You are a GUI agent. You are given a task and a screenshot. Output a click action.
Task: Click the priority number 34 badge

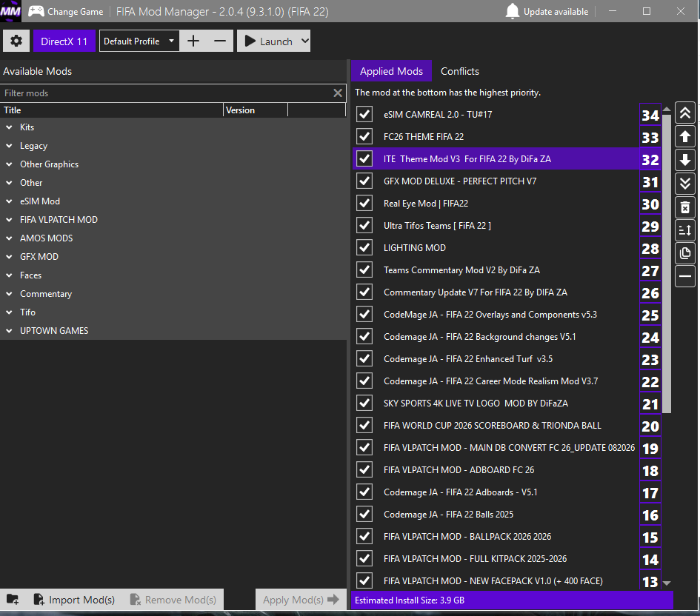[650, 115]
